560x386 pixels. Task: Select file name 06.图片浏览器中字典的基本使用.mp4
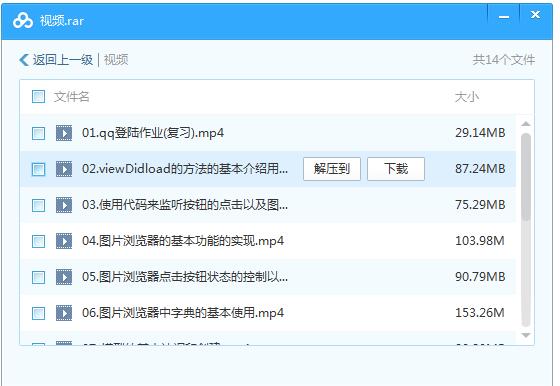pyautogui.click(x=183, y=312)
